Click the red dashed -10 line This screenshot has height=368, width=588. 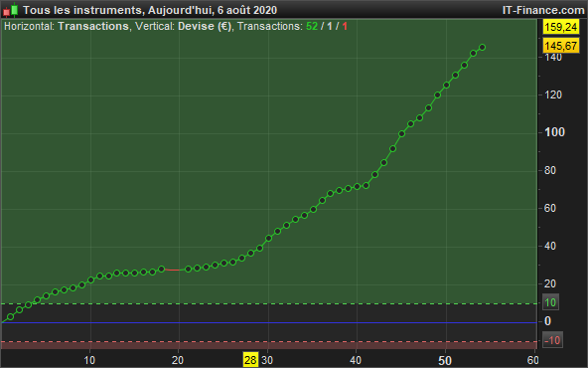pyautogui.click(x=269, y=342)
